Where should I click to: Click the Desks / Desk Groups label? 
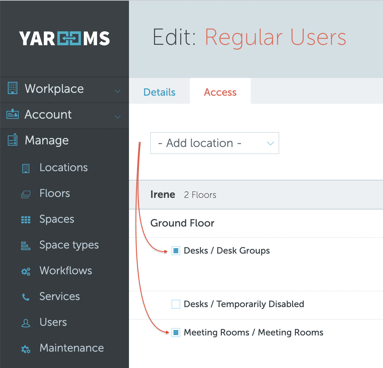click(x=227, y=251)
